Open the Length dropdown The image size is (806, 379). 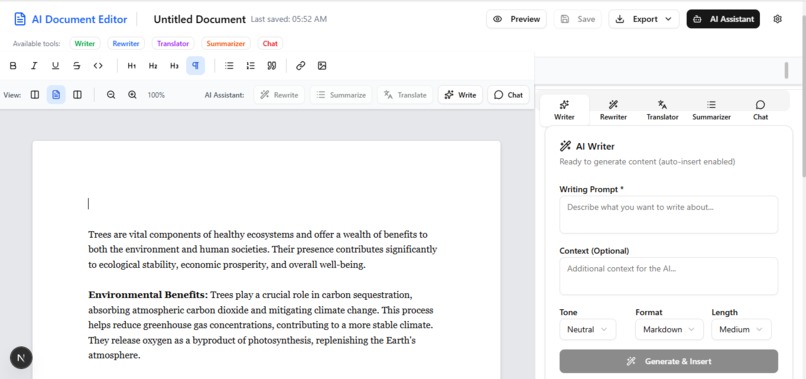741,330
